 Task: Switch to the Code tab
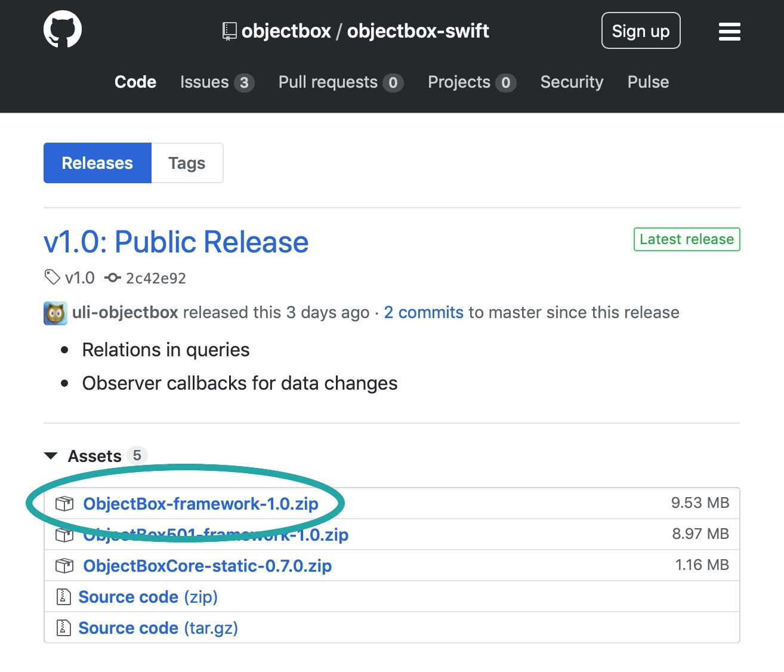click(x=135, y=82)
